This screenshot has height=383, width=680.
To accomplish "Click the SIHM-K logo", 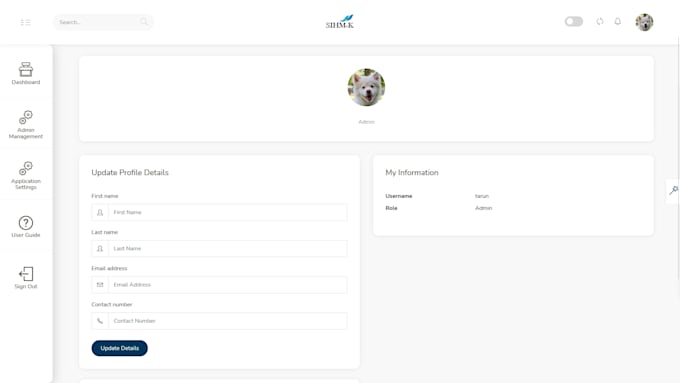I will coord(340,22).
